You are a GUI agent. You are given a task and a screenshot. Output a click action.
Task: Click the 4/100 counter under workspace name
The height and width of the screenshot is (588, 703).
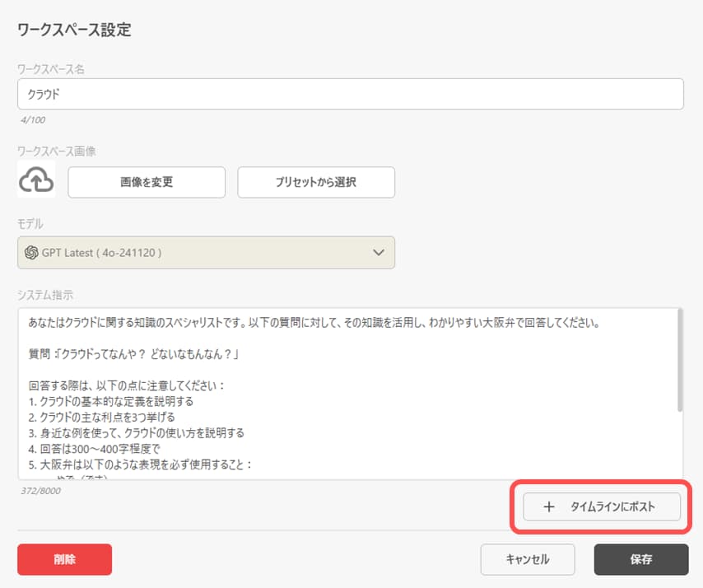click(33, 119)
